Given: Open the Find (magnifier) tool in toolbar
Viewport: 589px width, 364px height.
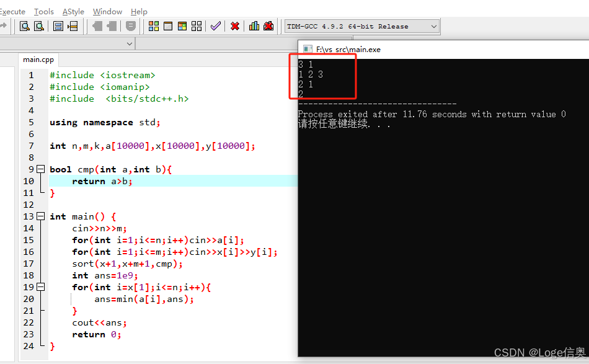Looking at the screenshot, I should [x=25, y=26].
